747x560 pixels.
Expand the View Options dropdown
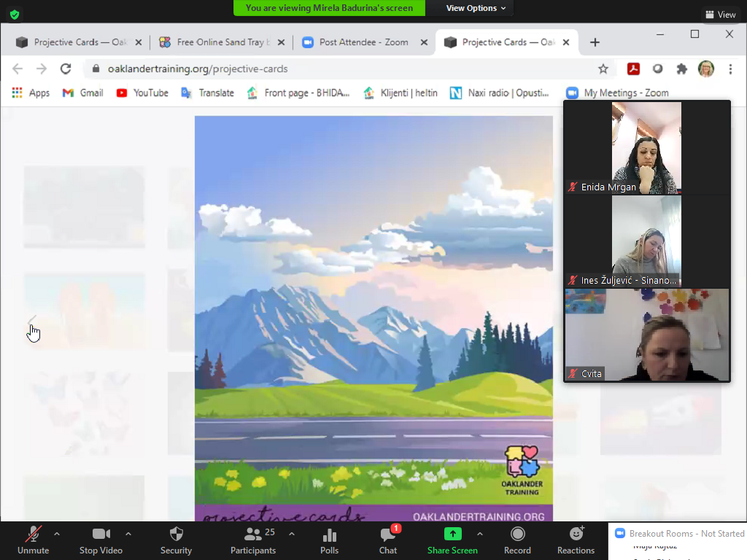pyautogui.click(x=476, y=8)
